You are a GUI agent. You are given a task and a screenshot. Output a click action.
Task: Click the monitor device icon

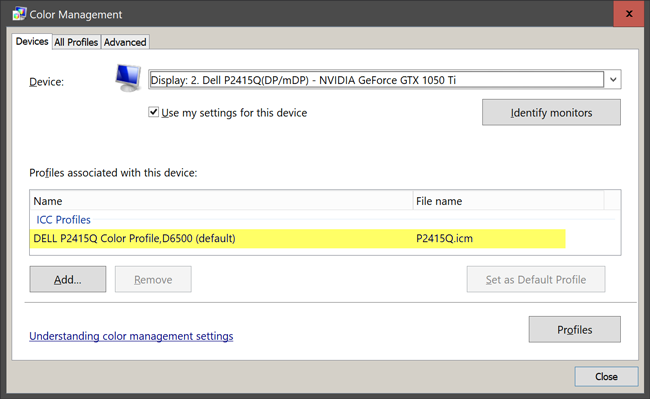[128, 78]
